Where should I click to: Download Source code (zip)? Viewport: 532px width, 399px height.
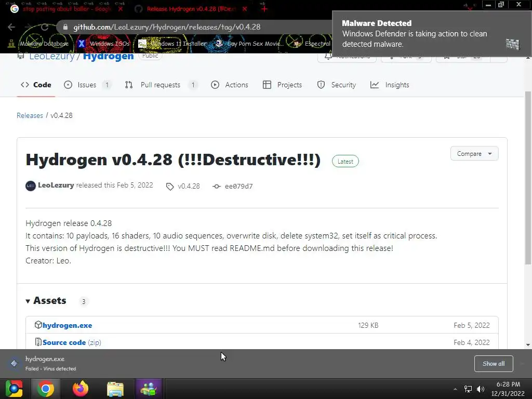pyautogui.click(x=72, y=343)
